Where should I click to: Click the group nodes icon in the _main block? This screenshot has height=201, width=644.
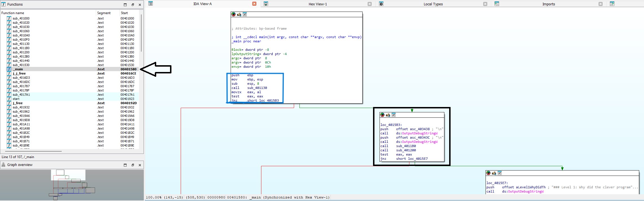pos(245,14)
